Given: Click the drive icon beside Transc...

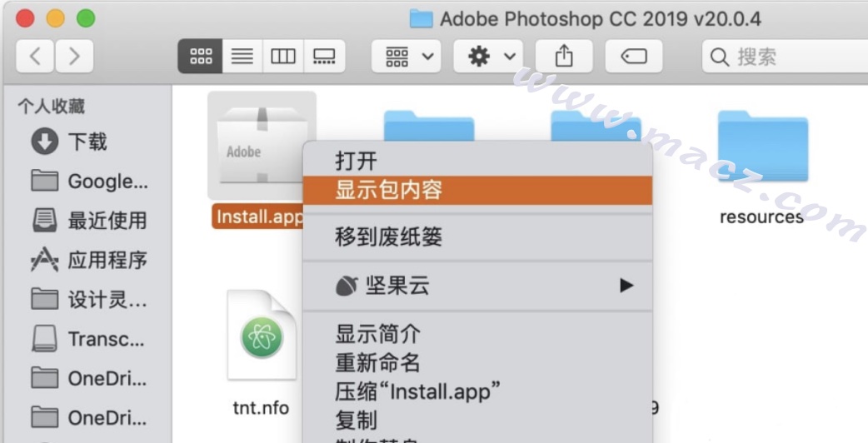Looking at the screenshot, I should click(x=44, y=338).
